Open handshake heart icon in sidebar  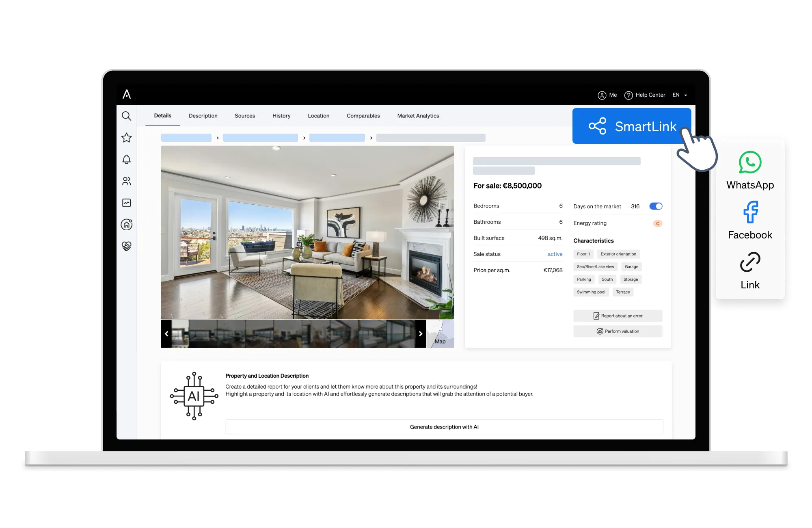(x=126, y=246)
